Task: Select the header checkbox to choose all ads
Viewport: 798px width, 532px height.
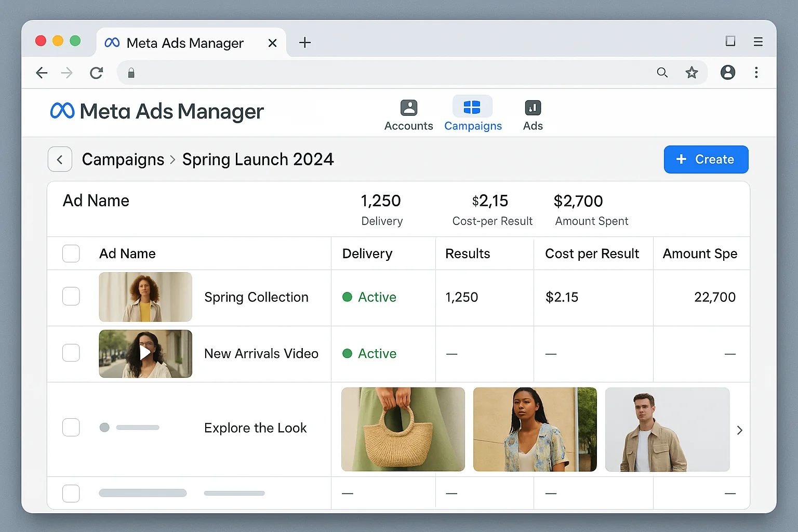Action: point(71,254)
